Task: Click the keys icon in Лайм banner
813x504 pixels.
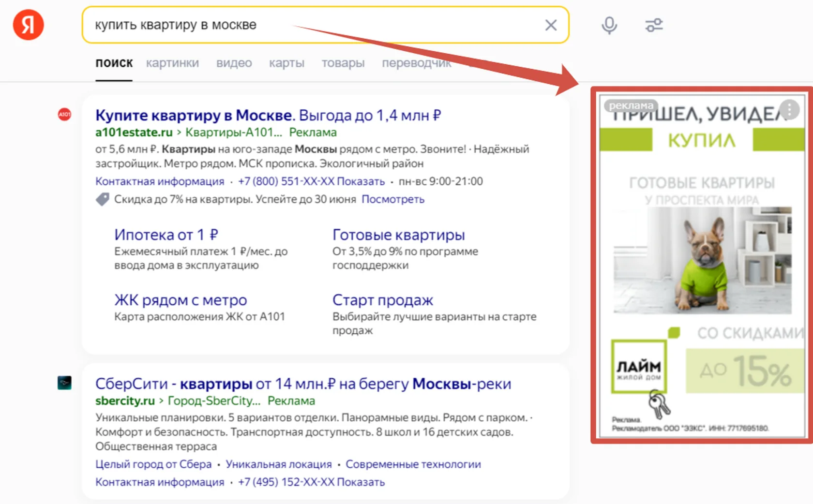Action: (x=659, y=405)
